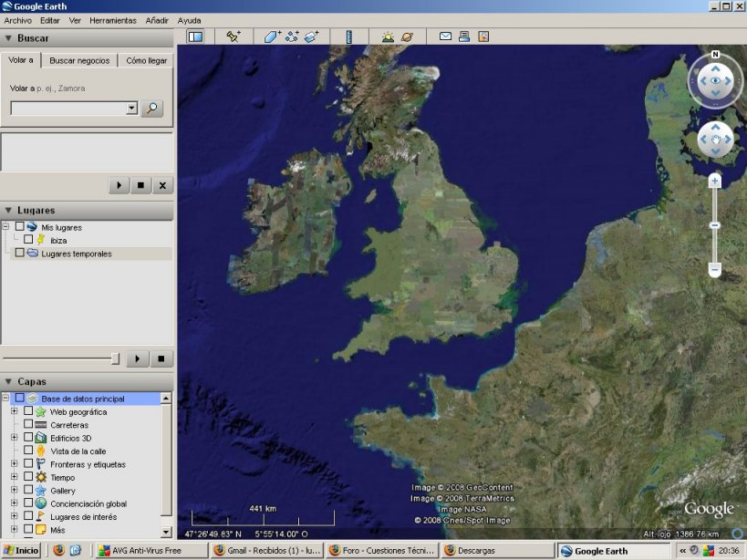Click the Volar a text input field

coord(69,109)
